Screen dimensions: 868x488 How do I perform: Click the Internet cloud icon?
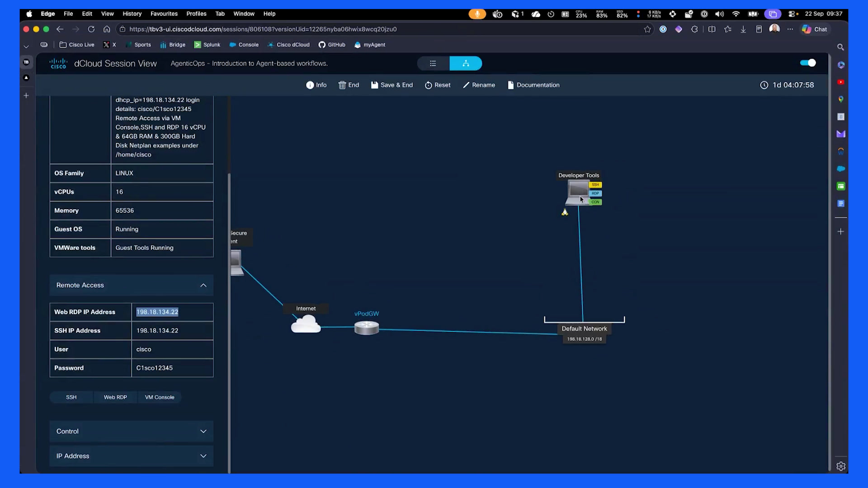[x=306, y=324]
